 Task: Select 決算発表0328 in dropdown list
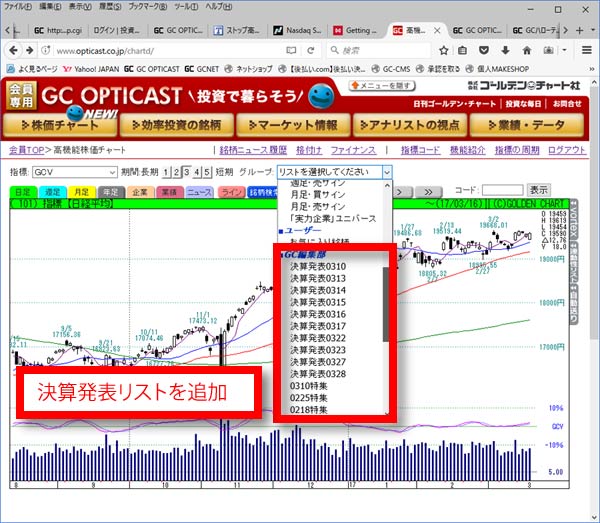tap(318, 374)
